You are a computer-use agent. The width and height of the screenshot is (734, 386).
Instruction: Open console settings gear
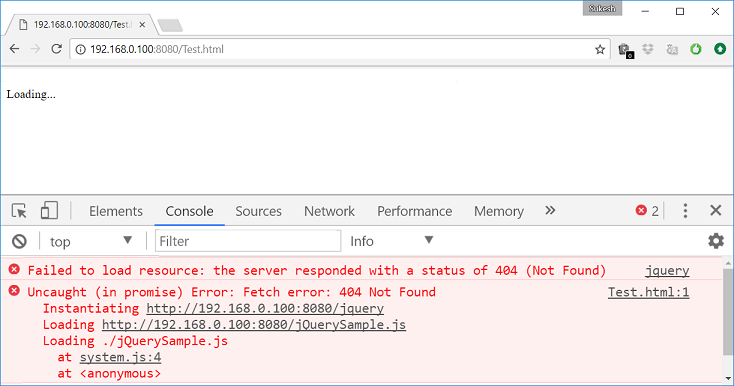tap(716, 241)
